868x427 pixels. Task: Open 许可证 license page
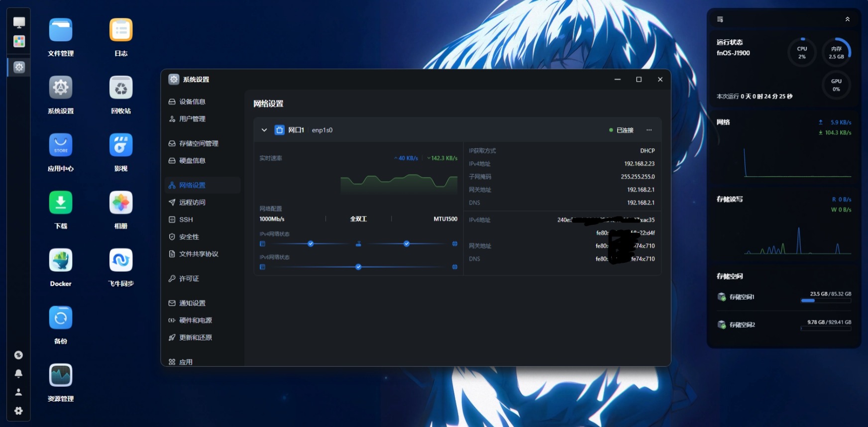point(203,279)
